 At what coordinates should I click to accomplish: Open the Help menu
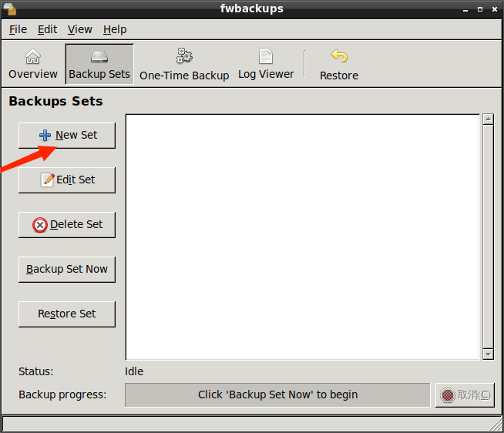[115, 29]
